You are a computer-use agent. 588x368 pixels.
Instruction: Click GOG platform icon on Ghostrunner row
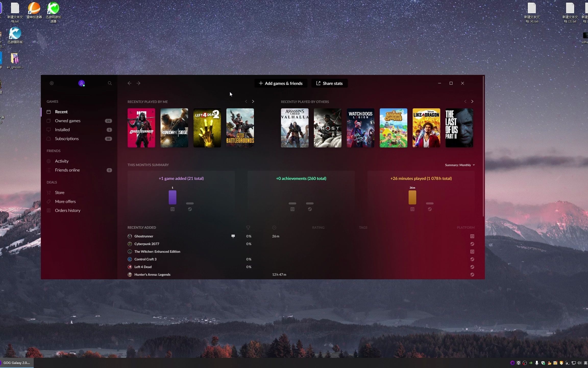click(x=472, y=236)
